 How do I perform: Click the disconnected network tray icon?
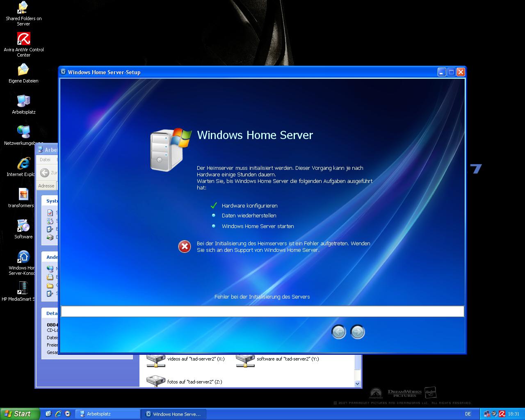[x=487, y=414]
